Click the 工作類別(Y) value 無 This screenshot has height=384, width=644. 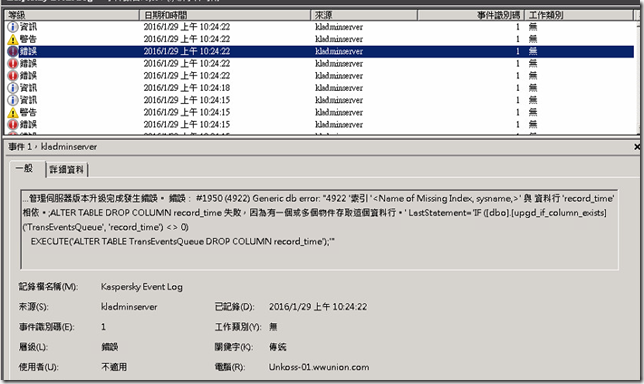click(x=273, y=327)
